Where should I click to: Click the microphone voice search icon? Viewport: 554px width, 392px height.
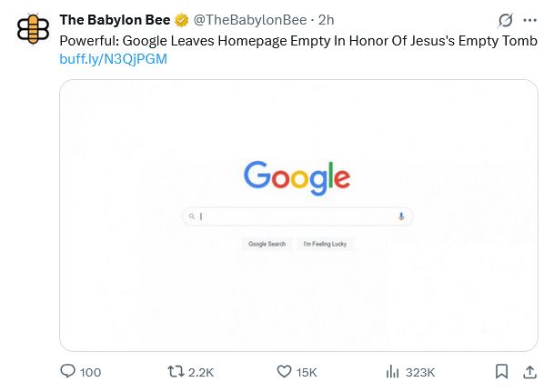coord(400,216)
